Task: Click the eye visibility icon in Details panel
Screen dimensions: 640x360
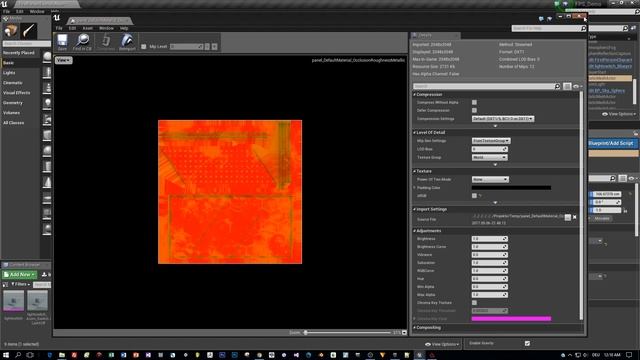Action: tap(576, 87)
